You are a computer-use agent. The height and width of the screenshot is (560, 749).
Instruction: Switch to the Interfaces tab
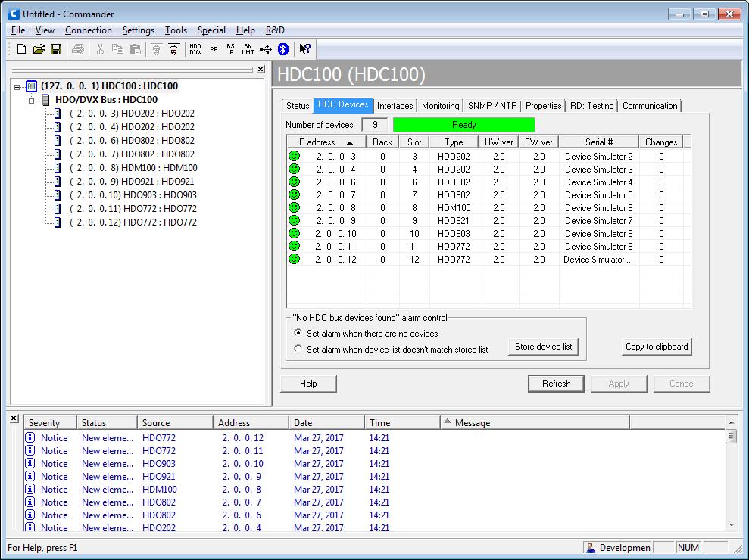point(395,106)
